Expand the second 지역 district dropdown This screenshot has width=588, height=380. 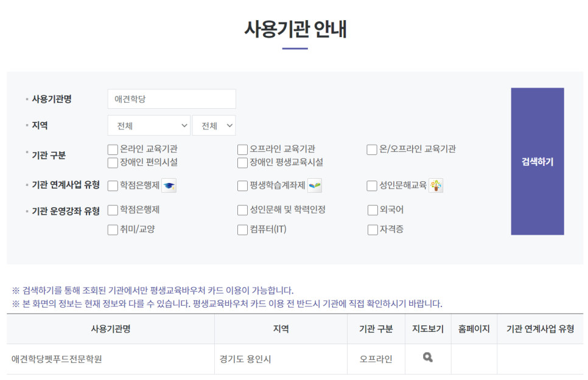[214, 126]
